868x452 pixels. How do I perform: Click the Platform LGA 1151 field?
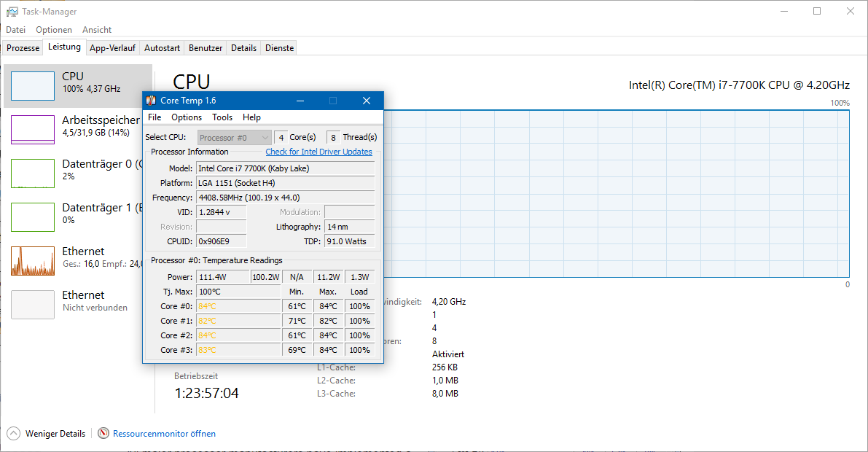pyautogui.click(x=285, y=183)
